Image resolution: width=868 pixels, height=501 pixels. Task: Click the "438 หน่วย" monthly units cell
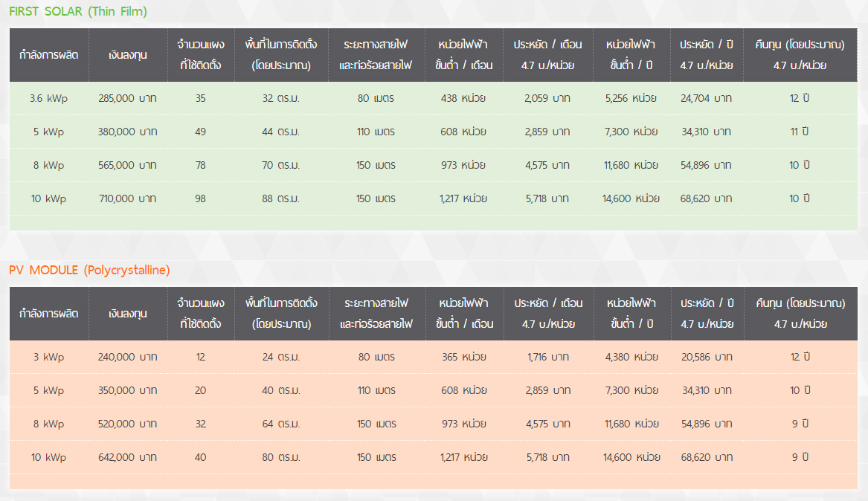click(x=463, y=98)
